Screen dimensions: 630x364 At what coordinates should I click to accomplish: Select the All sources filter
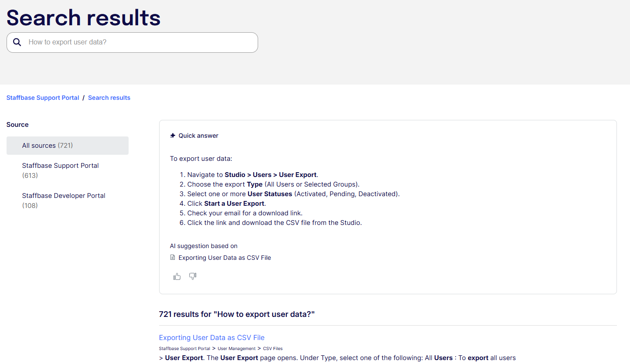pyautogui.click(x=68, y=146)
